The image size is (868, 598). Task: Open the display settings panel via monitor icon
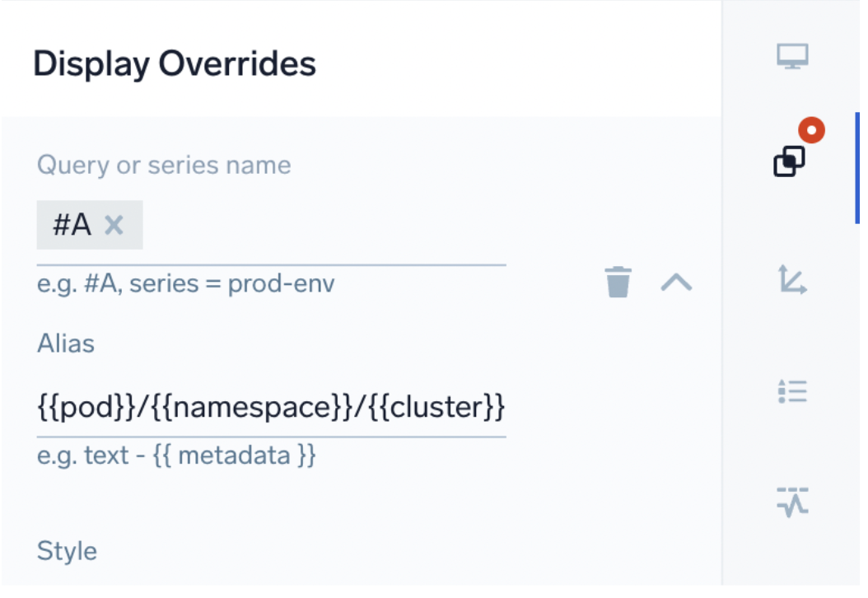click(x=791, y=56)
